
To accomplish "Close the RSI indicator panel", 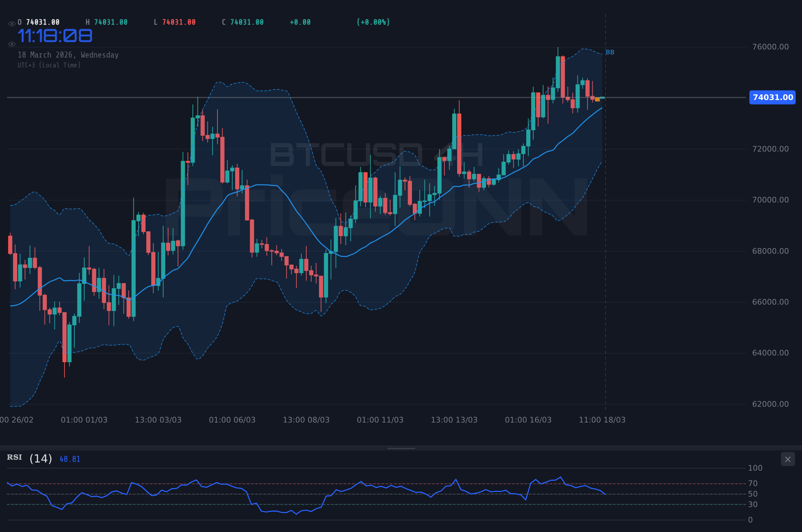I will (788, 459).
